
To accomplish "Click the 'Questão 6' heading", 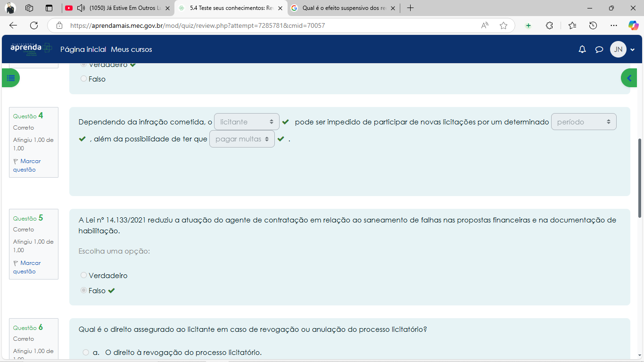I will coord(28,327).
